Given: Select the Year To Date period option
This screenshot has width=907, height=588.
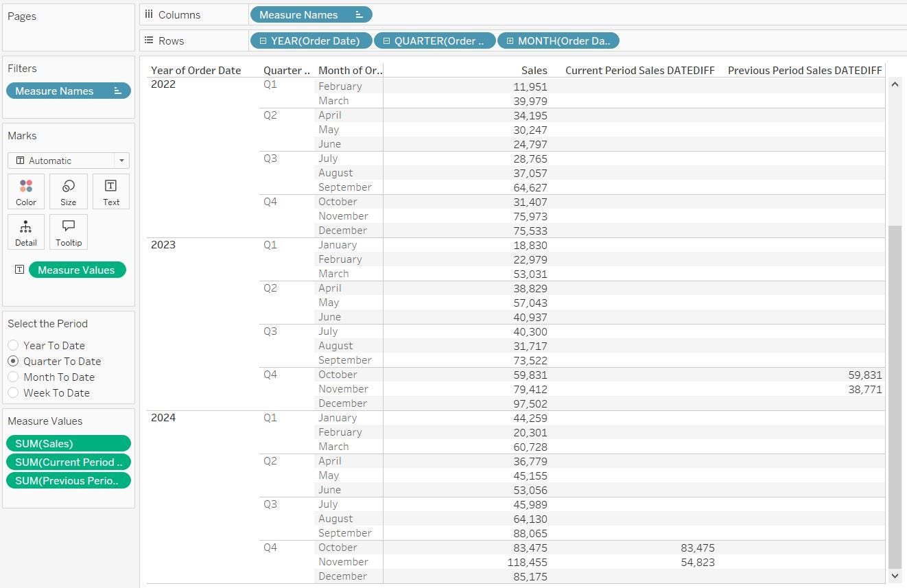Looking at the screenshot, I should click(x=13, y=345).
